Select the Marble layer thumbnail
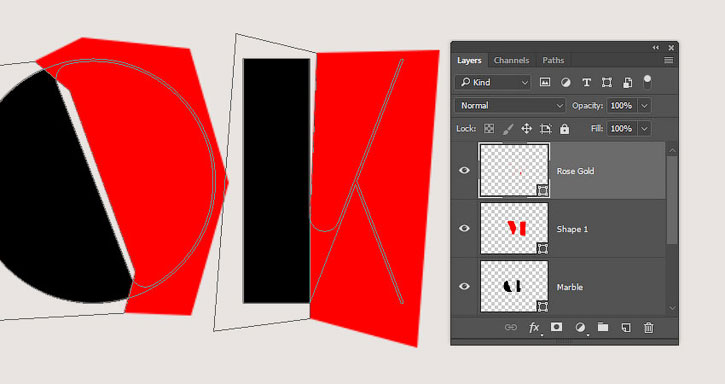The image size is (725, 384). click(514, 286)
